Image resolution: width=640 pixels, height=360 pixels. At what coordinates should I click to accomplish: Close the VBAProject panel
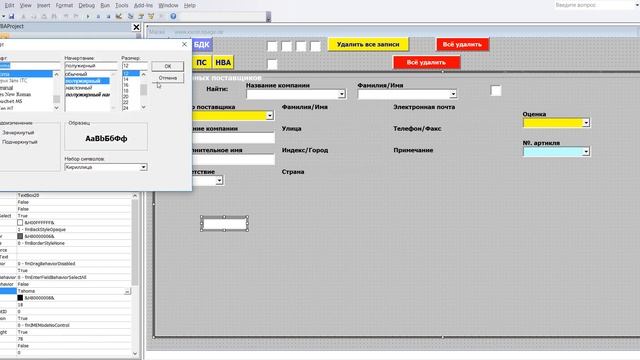[x=136, y=27]
